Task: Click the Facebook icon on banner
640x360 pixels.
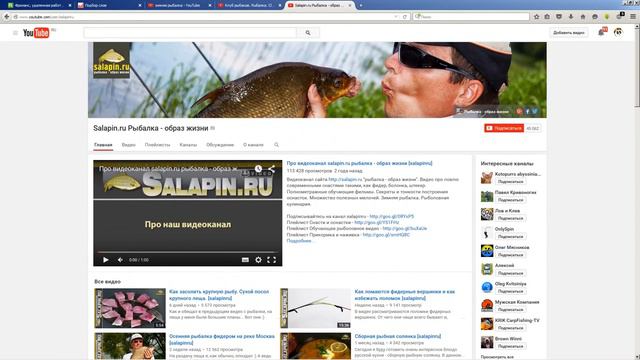Action: click(527, 111)
